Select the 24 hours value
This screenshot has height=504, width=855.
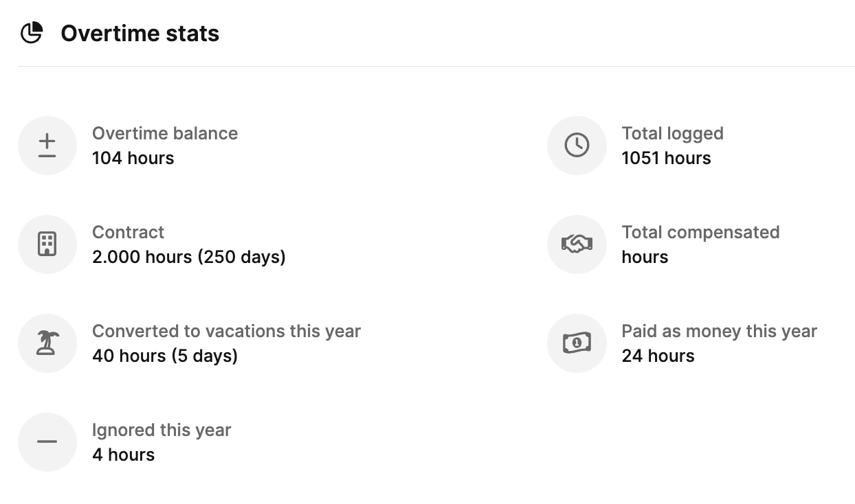pyautogui.click(x=658, y=356)
